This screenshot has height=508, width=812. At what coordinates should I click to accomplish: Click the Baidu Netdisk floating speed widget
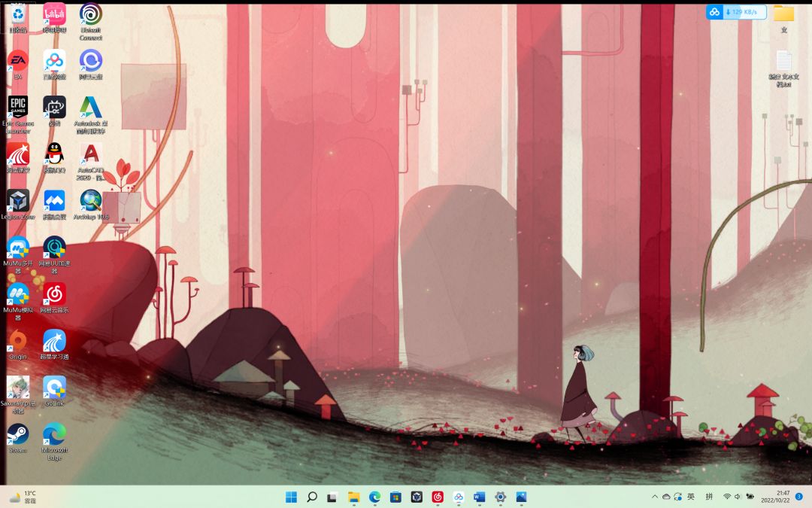coord(736,12)
